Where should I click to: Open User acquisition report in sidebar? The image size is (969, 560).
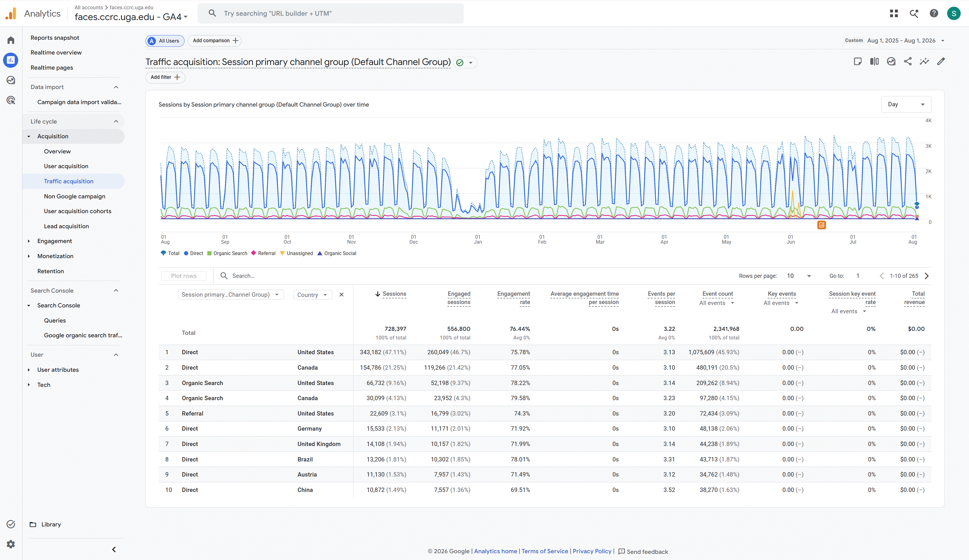[66, 166]
